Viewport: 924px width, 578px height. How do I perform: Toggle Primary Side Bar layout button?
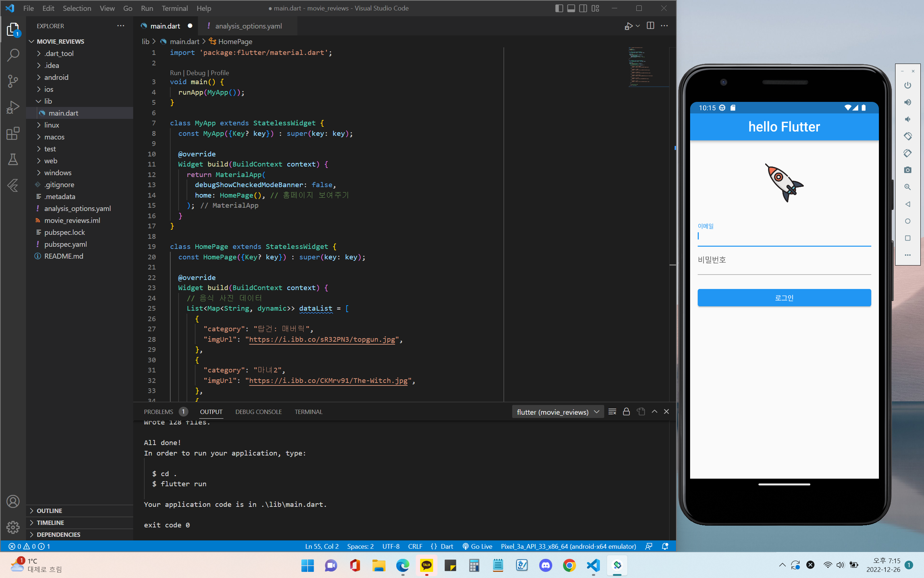[559, 8]
